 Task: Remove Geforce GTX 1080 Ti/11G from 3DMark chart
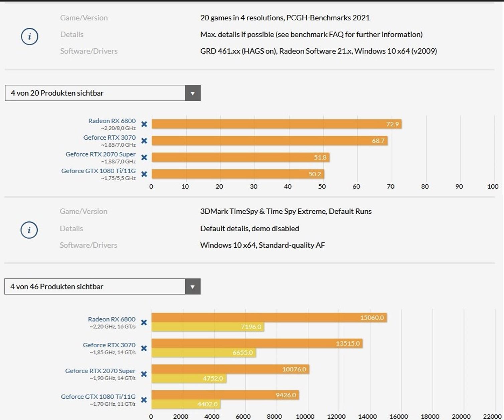click(x=144, y=400)
